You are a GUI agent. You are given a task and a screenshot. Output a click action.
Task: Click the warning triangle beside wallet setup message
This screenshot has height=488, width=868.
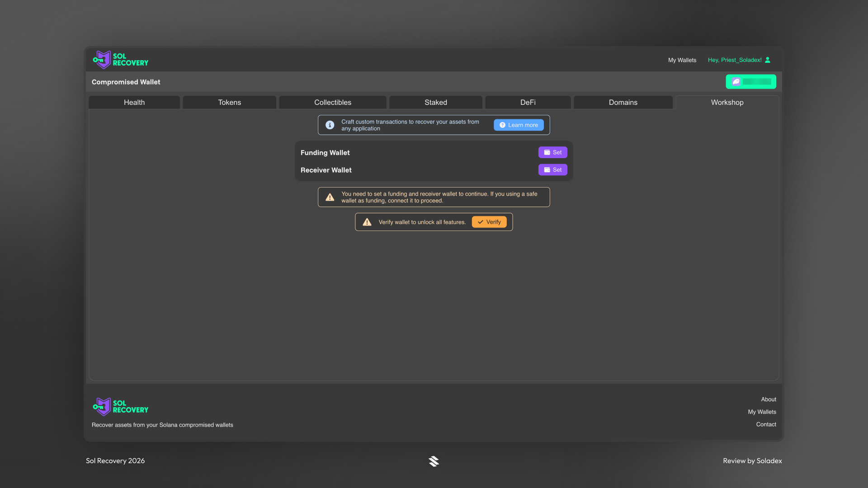(330, 197)
